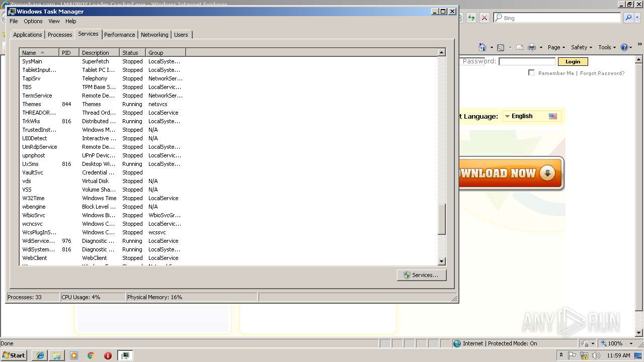Screen dimensions: 644x362
Task: Open Task Manager Options menu
Action: pyautogui.click(x=33, y=21)
